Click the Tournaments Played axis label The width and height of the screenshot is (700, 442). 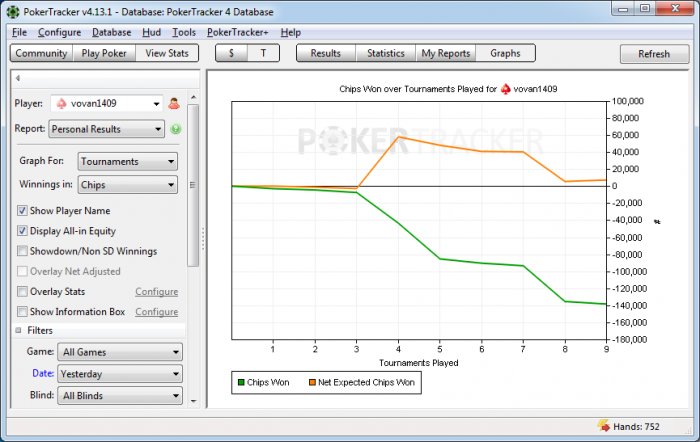[419, 363]
